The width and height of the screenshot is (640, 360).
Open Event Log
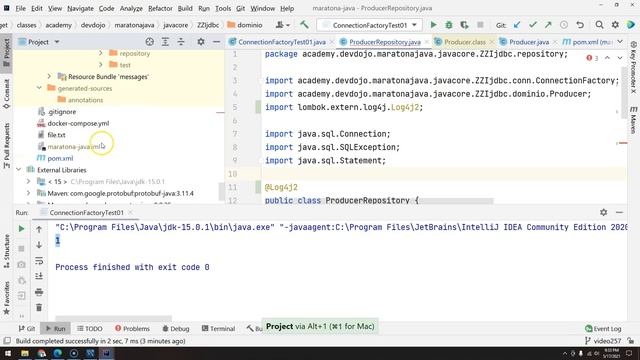[603, 328]
